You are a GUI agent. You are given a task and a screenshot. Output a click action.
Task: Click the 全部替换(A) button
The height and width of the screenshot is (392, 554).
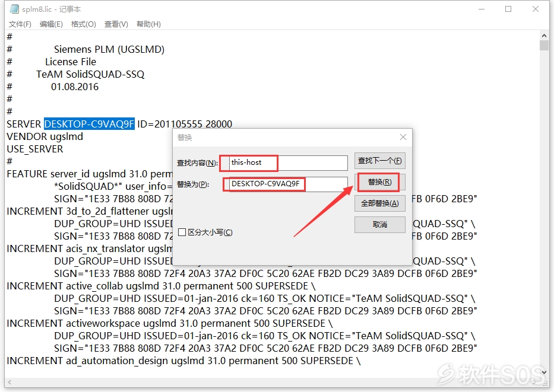[x=380, y=203]
